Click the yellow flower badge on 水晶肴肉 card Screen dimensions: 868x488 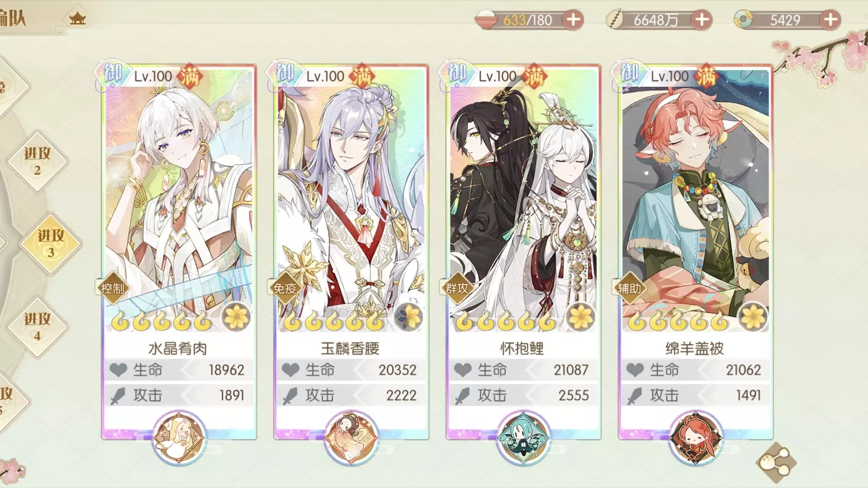click(x=236, y=317)
